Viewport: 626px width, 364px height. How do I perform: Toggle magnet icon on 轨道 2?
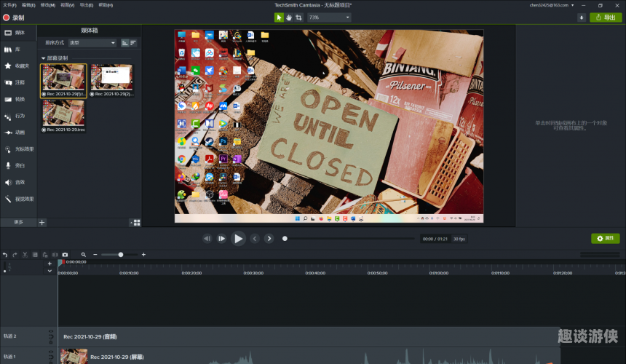(51, 336)
